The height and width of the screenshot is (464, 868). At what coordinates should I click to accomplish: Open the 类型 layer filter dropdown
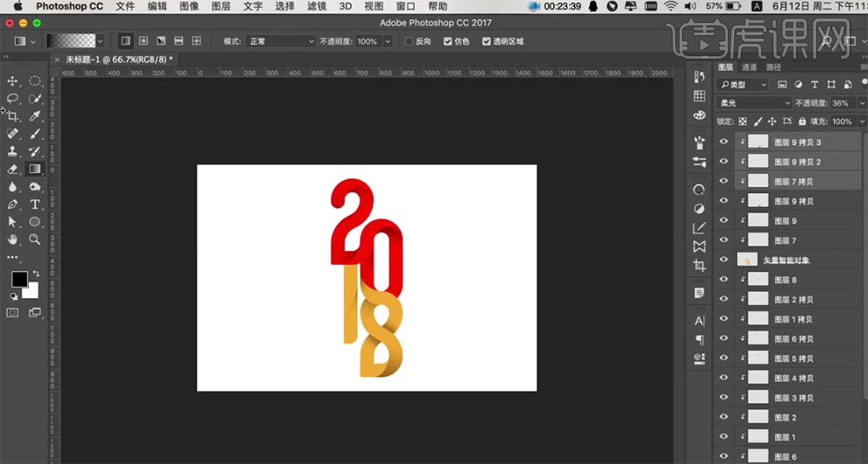pyautogui.click(x=743, y=84)
